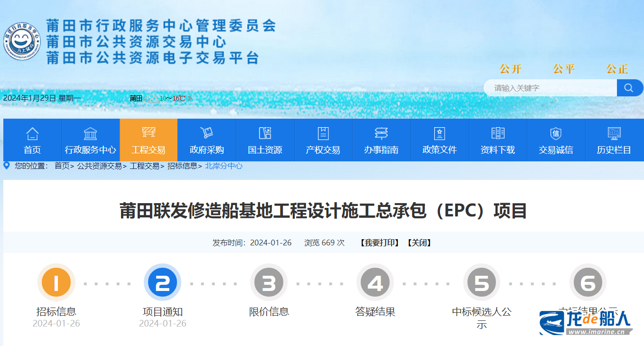Image resolution: width=644 pixels, height=346 pixels.
Task: Click the 公共资源交易 breadcrumb link
Action: (100, 166)
